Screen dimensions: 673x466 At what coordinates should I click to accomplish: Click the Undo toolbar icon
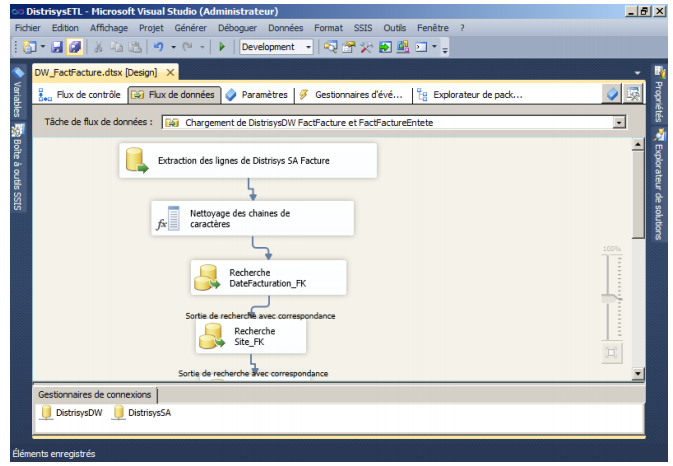pos(158,47)
